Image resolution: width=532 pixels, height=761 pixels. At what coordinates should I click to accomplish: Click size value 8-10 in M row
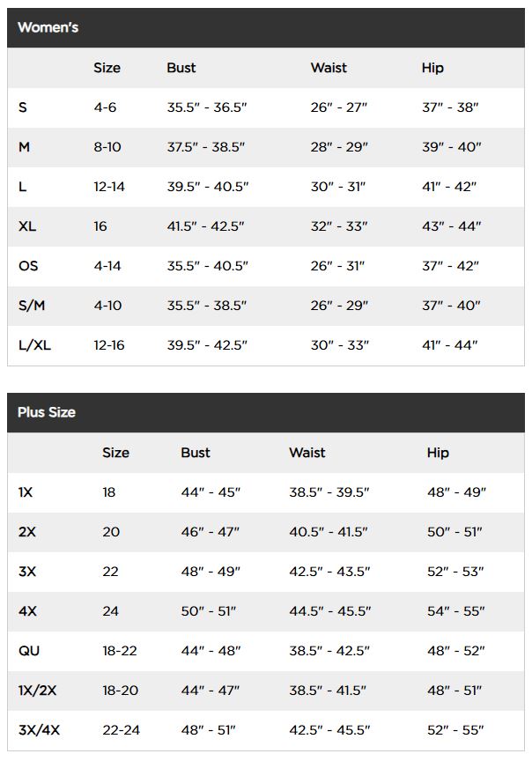[107, 147]
